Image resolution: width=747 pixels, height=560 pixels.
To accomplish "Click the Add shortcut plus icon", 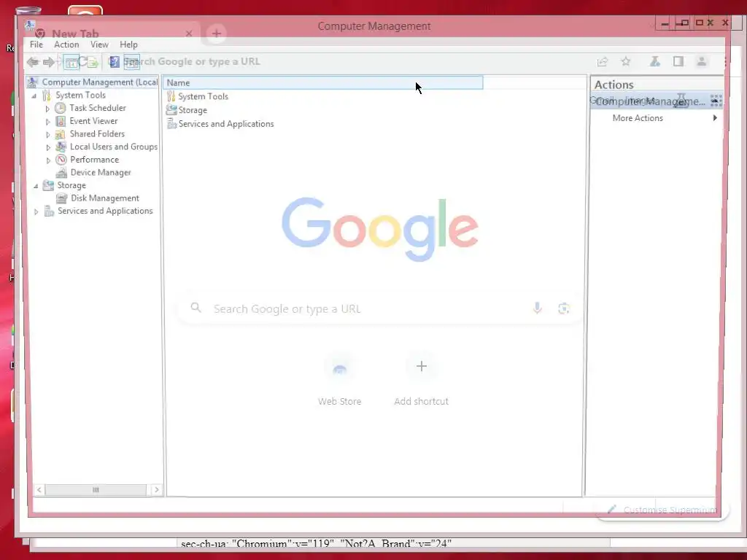I will click(x=421, y=367).
